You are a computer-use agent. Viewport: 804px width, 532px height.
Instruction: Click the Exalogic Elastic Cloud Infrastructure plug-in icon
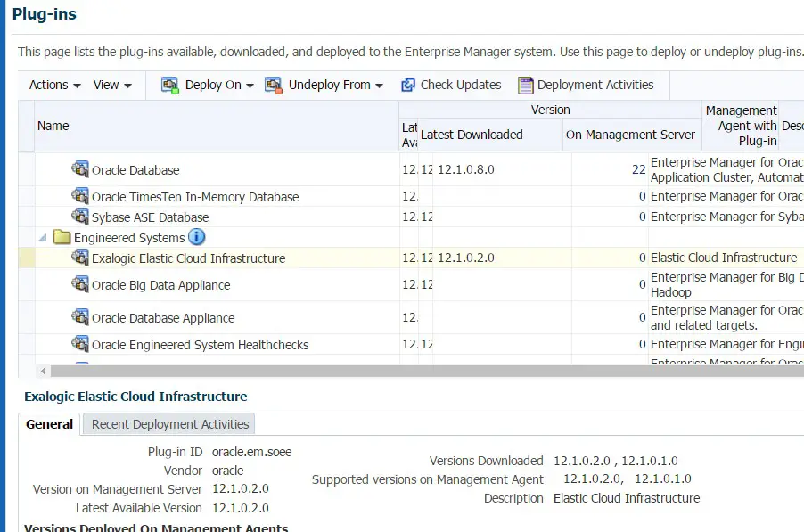coord(80,257)
